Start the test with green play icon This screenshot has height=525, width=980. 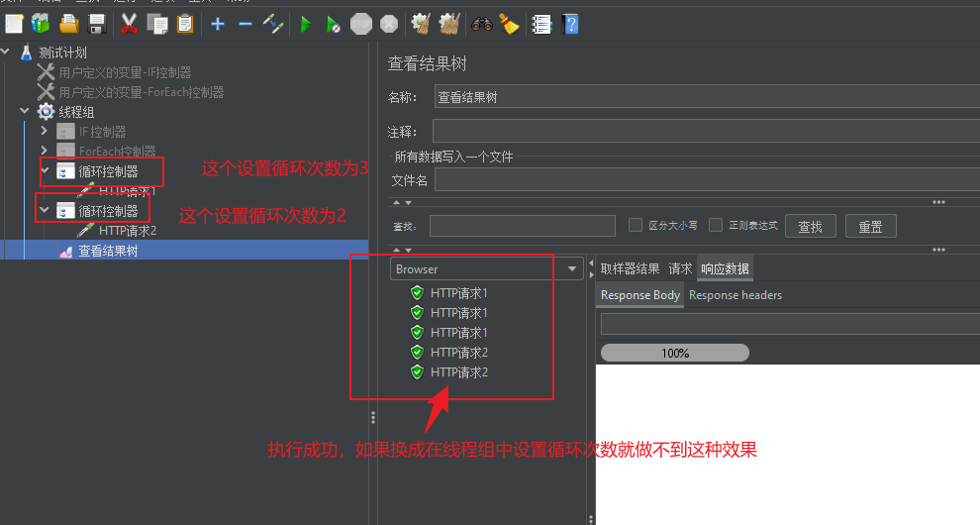[x=306, y=25]
